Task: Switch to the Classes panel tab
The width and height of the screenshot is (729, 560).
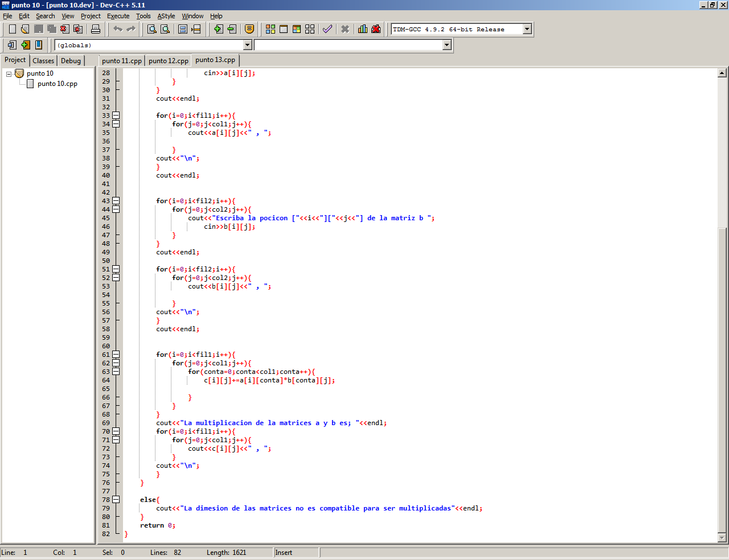Action: (43, 60)
